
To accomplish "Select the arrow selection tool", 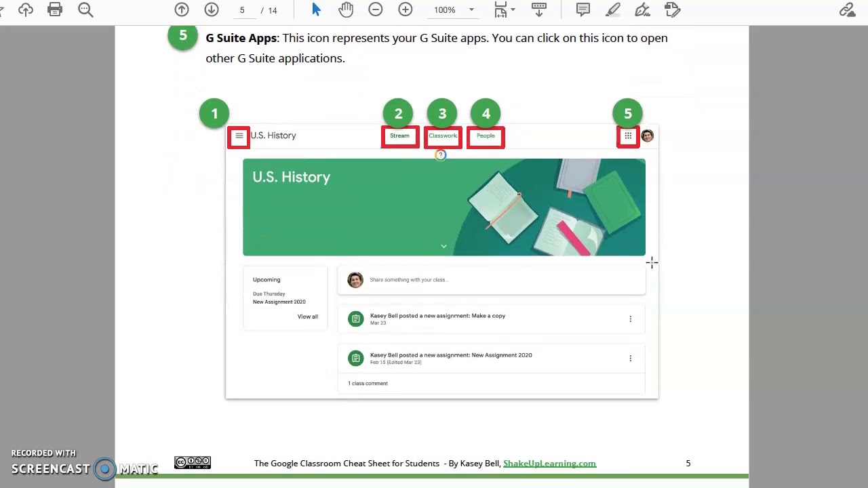I will pyautogui.click(x=316, y=9).
